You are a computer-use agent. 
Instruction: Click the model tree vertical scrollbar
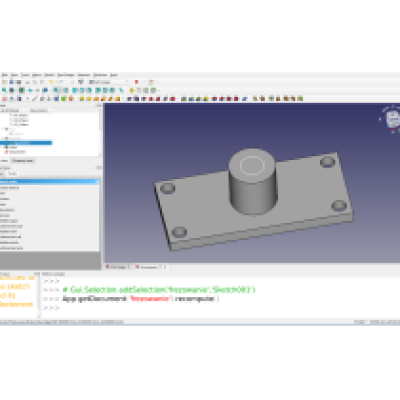(100, 133)
